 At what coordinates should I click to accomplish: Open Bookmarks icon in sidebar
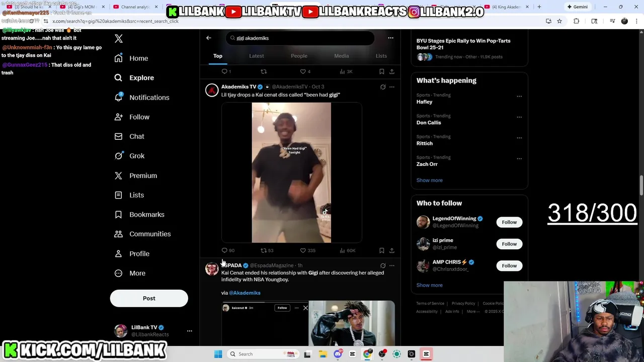pos(118,215)
